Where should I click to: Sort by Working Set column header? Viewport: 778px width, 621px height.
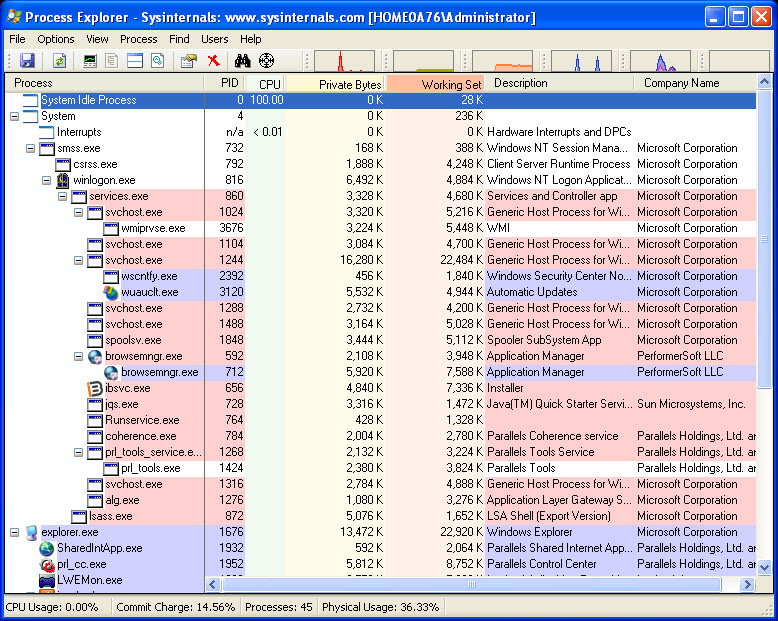coord(435,83)
